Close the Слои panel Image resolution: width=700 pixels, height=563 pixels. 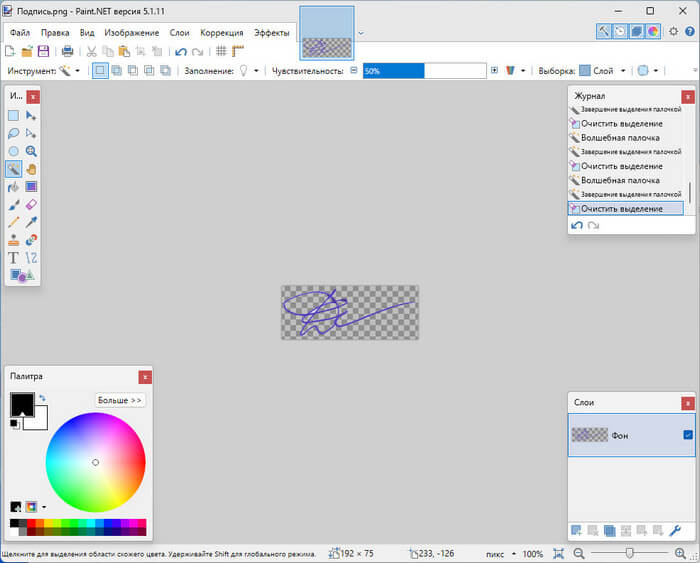(x=688, y=403)
